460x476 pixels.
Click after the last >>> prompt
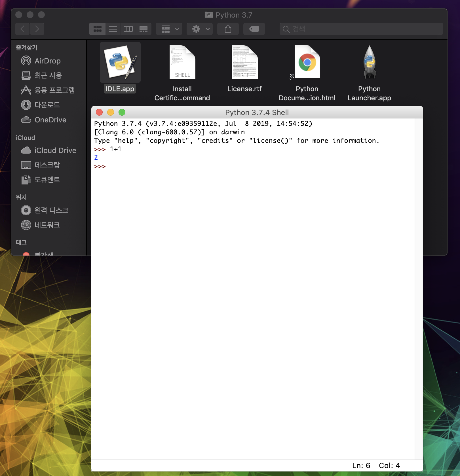[x=108, y=166]
